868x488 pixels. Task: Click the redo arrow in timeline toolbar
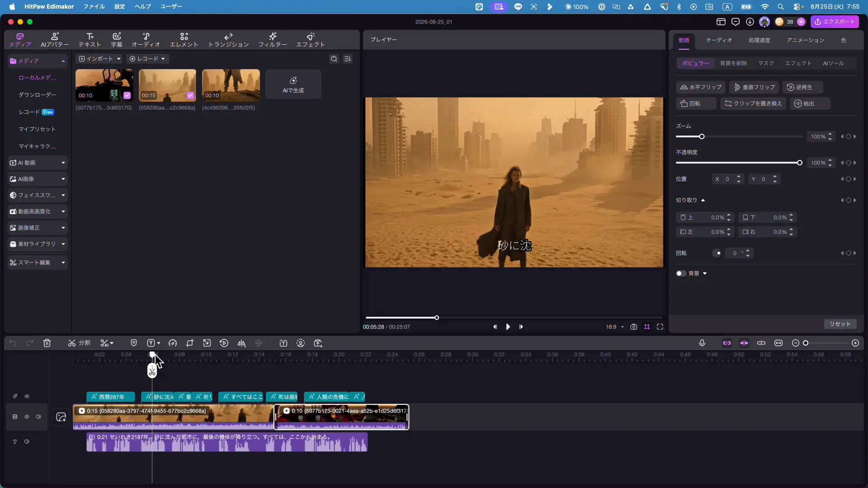coord(30,343)
